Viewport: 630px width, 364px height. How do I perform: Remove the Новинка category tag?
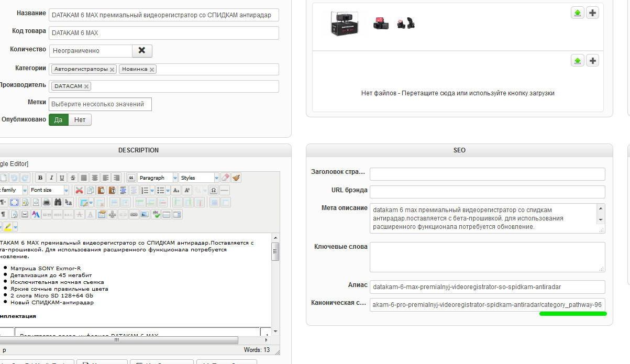(152, 70)
